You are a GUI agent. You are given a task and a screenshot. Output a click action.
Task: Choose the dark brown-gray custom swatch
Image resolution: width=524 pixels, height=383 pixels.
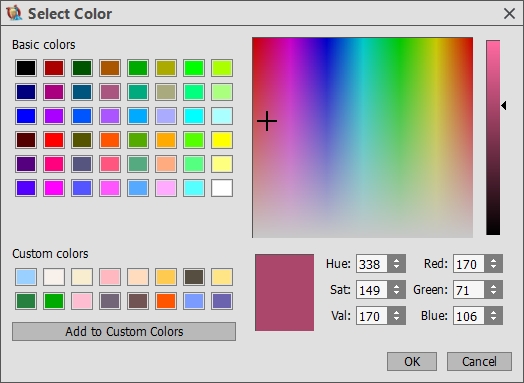tap(194, 277)
